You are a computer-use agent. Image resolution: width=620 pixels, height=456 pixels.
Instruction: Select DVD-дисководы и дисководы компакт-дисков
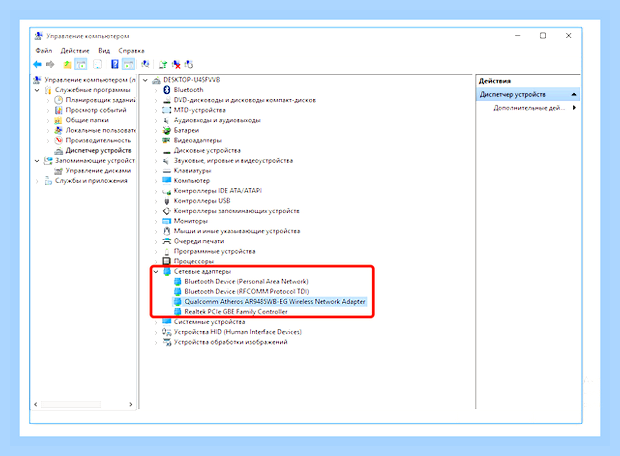(x=245, y=100)
